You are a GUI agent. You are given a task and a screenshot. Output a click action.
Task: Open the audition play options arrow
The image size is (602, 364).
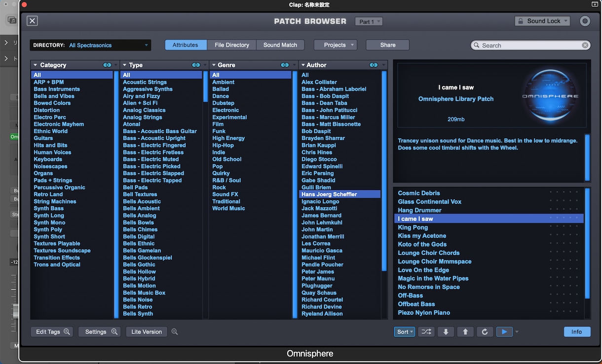pyautogui.click(x=517, y=332)
